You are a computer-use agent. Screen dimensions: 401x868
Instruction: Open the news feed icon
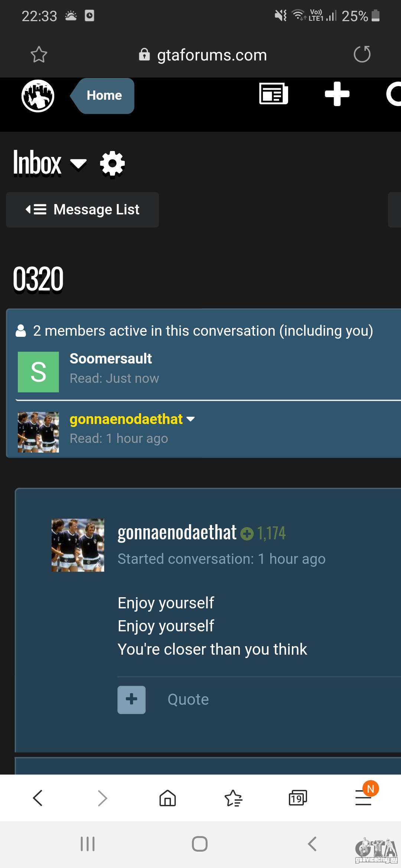click(x=274, y=94)
